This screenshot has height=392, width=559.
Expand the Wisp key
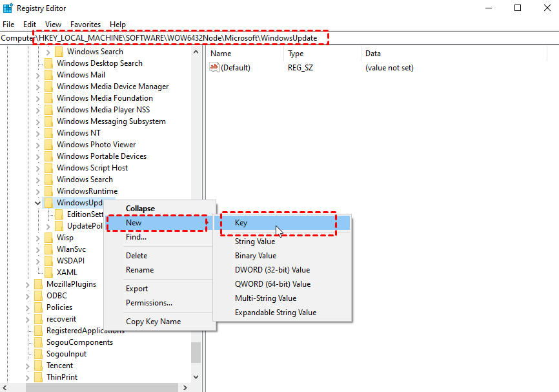(38, 238)
